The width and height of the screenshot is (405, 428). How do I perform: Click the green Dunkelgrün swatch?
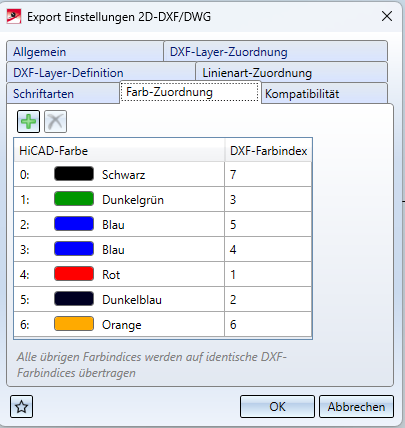click(74, 199)
